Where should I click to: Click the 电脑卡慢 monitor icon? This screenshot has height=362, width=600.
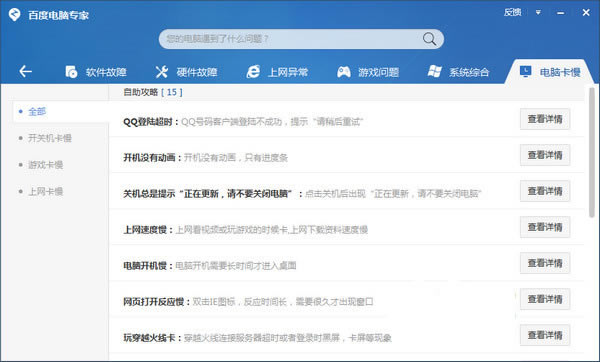pyautogui.click(x=525, y=72)
